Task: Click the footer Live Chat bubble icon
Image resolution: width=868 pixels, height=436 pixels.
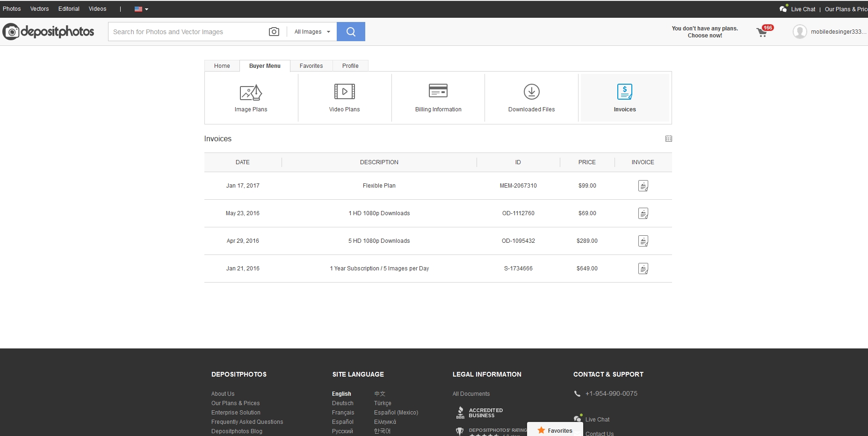Action: pyautogui.click(x=578, y=418)
